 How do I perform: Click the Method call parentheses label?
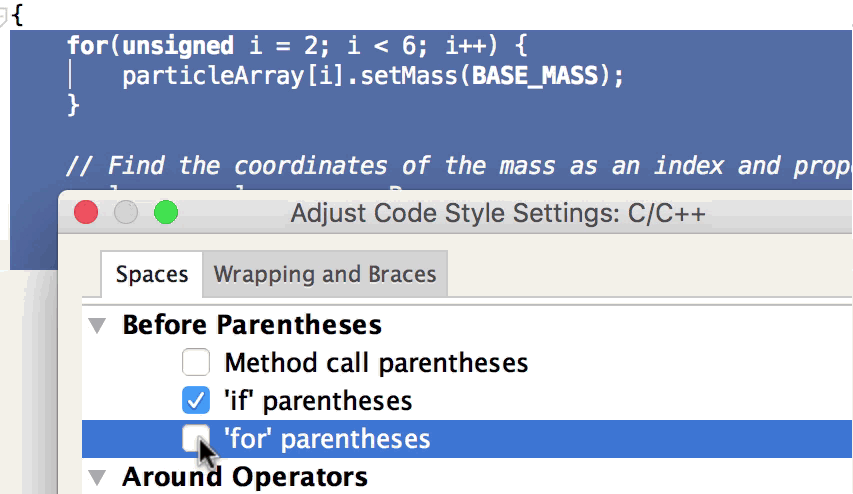[376, 362]
